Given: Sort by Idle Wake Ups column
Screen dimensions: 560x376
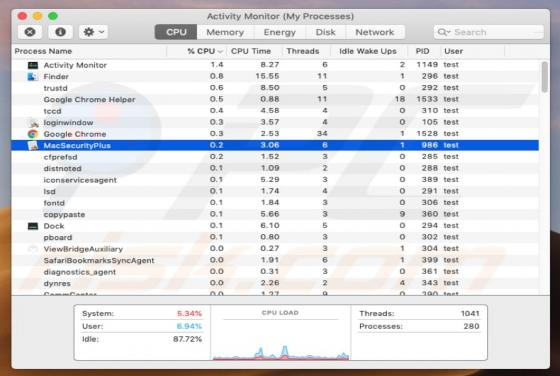Looking at the screenshot, I should click(x=368, y=51).
